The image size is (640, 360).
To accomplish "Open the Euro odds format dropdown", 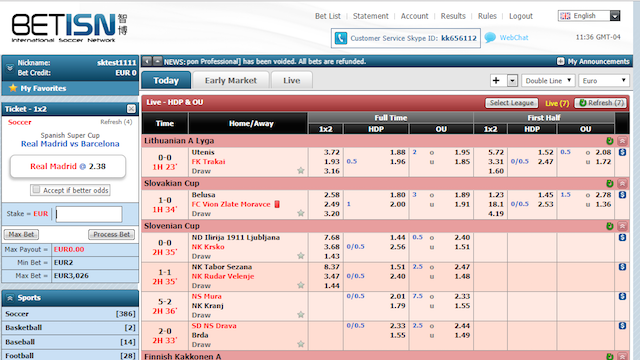I will click(604, 80).
